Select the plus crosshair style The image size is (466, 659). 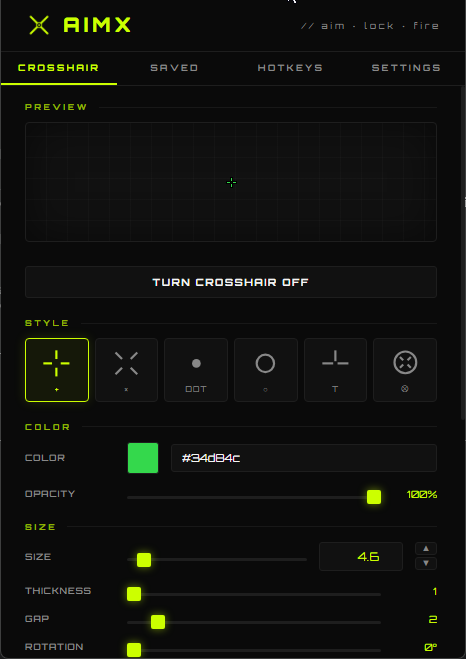pyautogui.click(x=57, y=370)
